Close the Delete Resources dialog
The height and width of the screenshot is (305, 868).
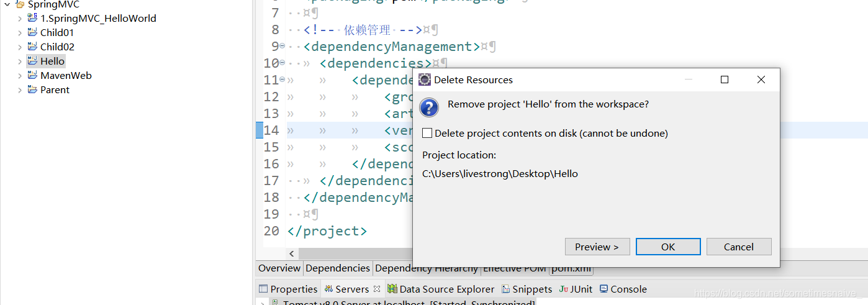[x=761, y=80]
